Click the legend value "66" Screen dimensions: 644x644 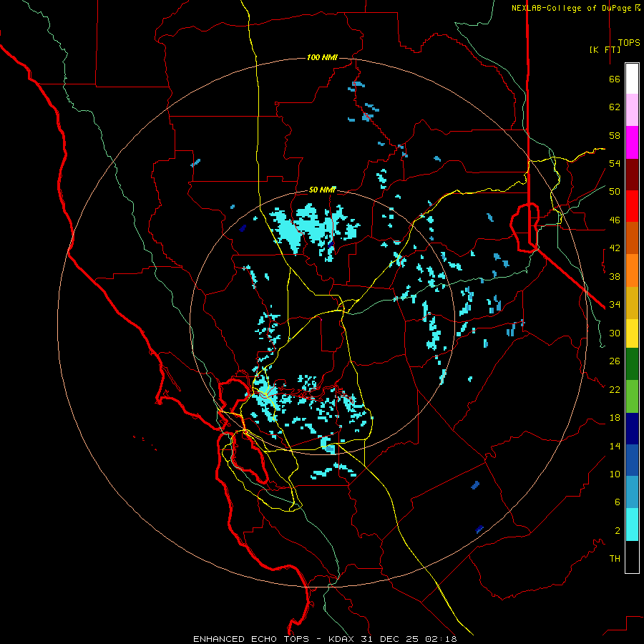coord(615,79)
